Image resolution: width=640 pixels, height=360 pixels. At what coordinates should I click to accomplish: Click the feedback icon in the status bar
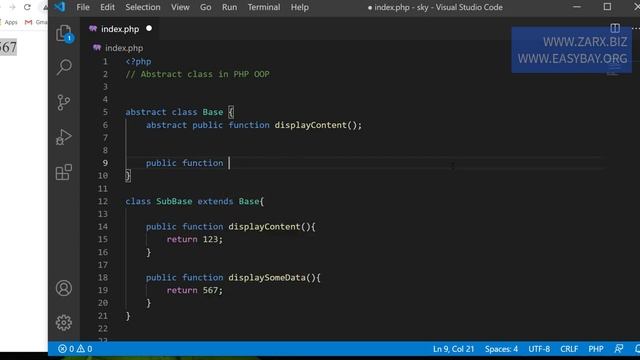click(619, 349)
